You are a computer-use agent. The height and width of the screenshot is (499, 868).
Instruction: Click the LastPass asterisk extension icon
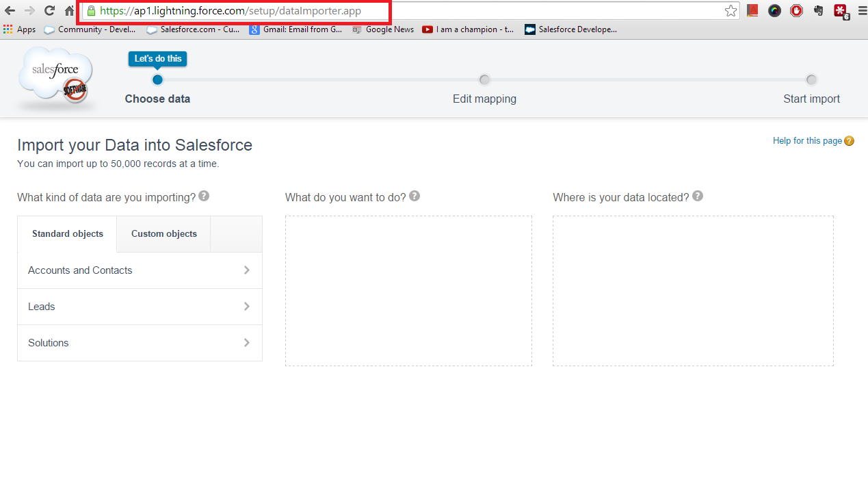[x=841, y=11]
